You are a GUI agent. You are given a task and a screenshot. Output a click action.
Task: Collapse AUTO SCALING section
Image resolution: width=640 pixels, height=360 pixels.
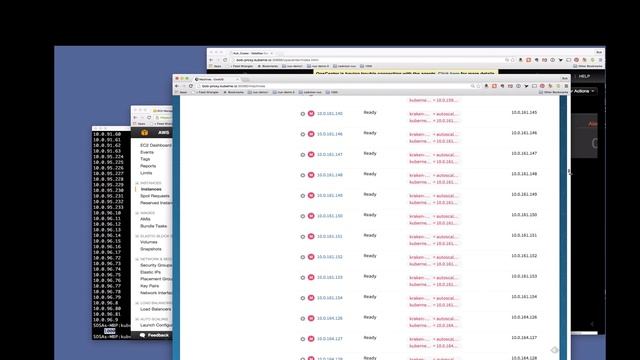click(137, 319)
